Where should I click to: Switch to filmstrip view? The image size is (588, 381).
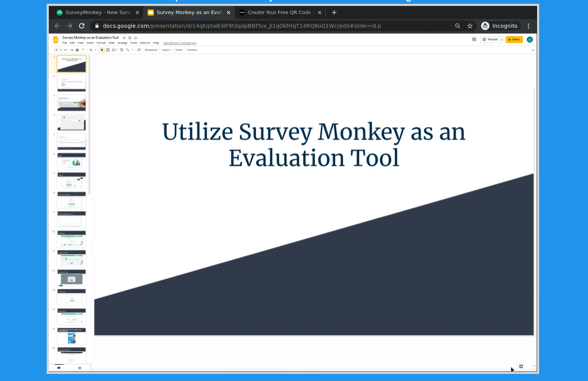[59, 368]
